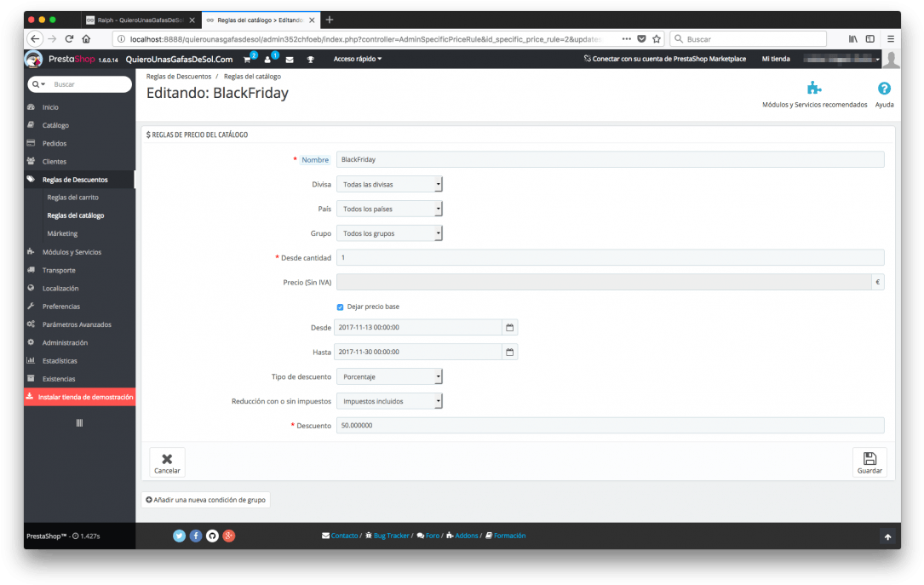
Task: Click the PrestaShop logo
Action: point(33,59)
